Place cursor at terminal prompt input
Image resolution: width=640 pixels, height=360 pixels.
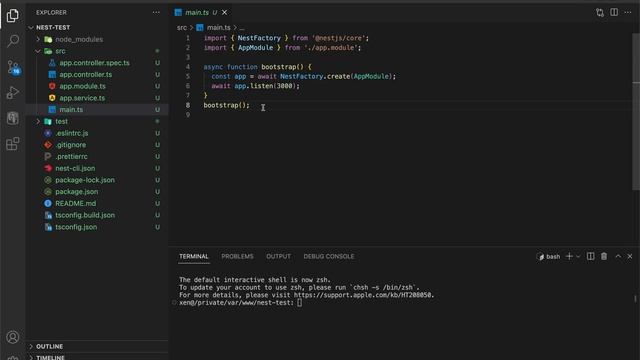[x=300, y=302]
